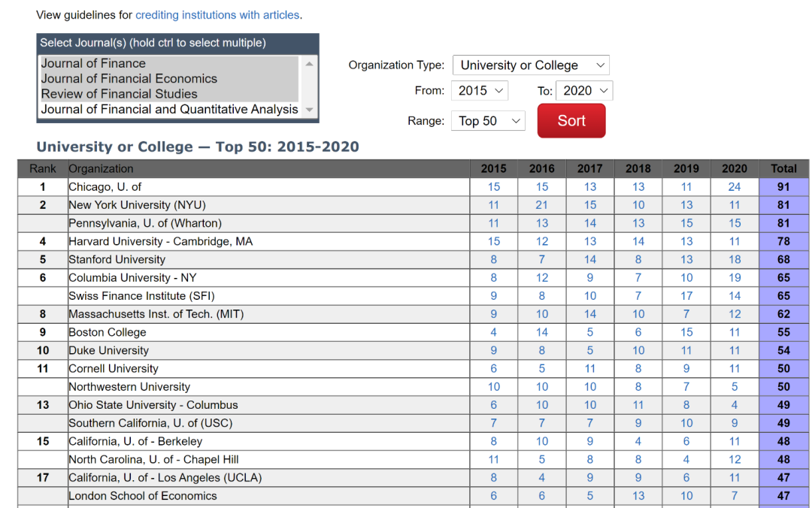Select Review of Financial Studies option

tap(169, 94)
